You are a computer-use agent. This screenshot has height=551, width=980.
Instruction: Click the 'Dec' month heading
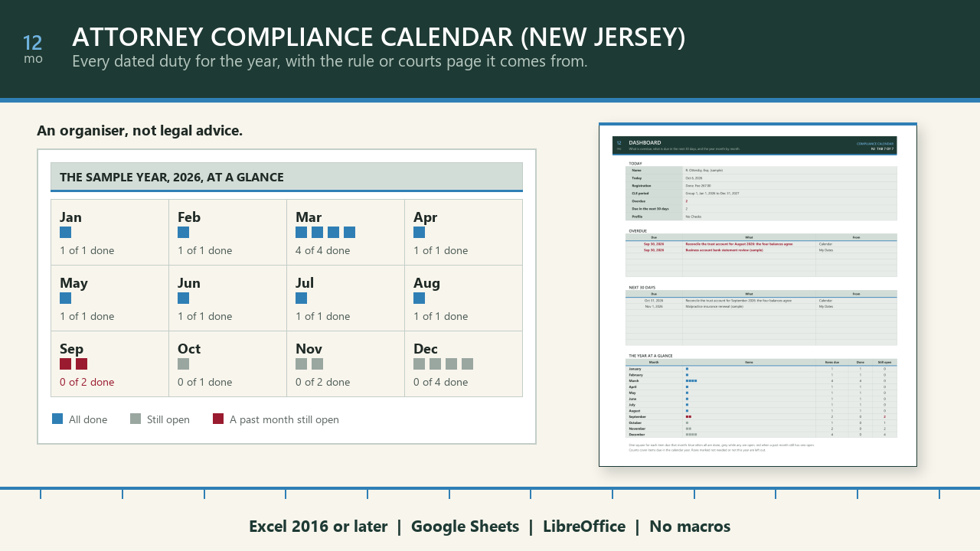pos(426,348)
